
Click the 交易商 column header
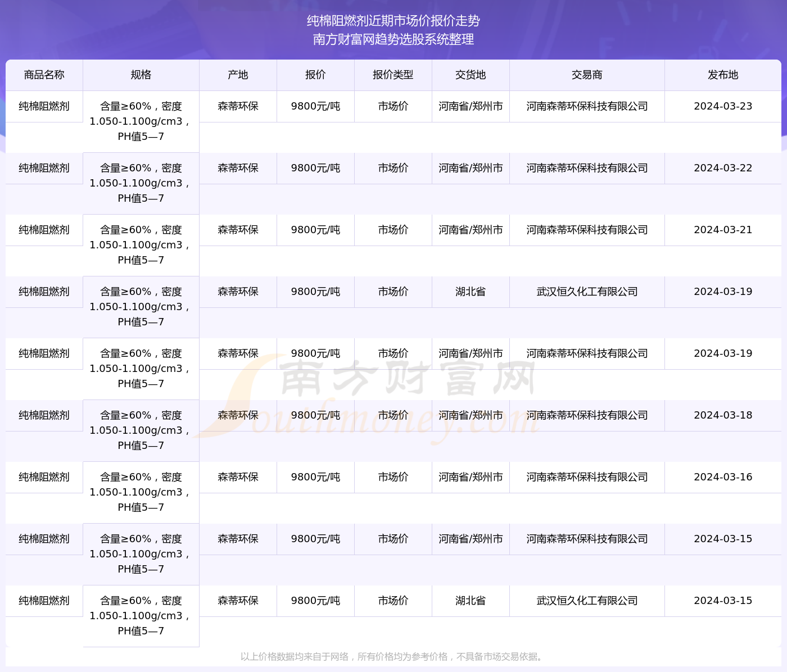click(x=587, y=75)
